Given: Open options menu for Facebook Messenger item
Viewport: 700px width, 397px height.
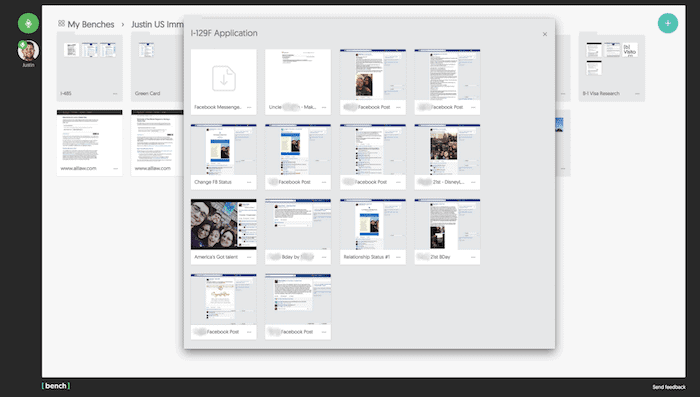Looking at the screenshot, I should coord(249,107).
